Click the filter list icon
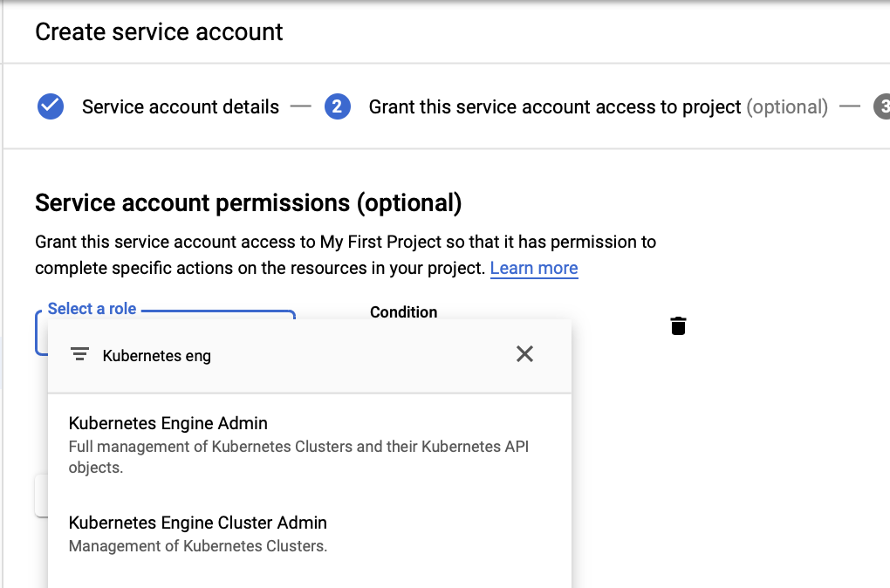890x588 pixels. [79, 354]
